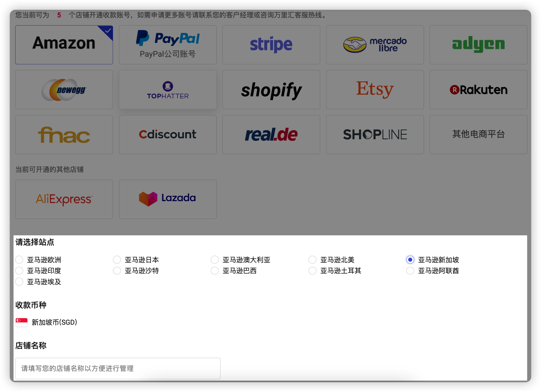This screenshot has width=541, height=392.
Task: Select the Lazada store tile
Action: 168,199
